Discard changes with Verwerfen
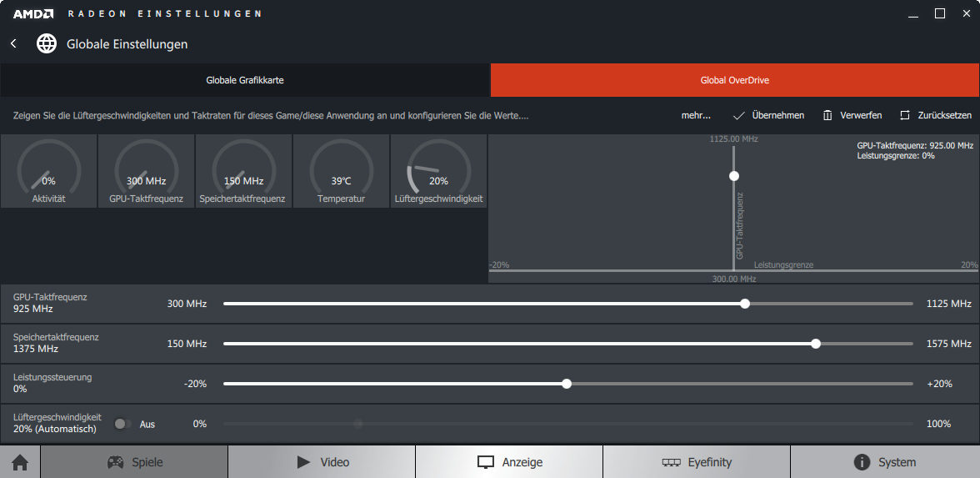The image size is (980, 478). (852, 115)
